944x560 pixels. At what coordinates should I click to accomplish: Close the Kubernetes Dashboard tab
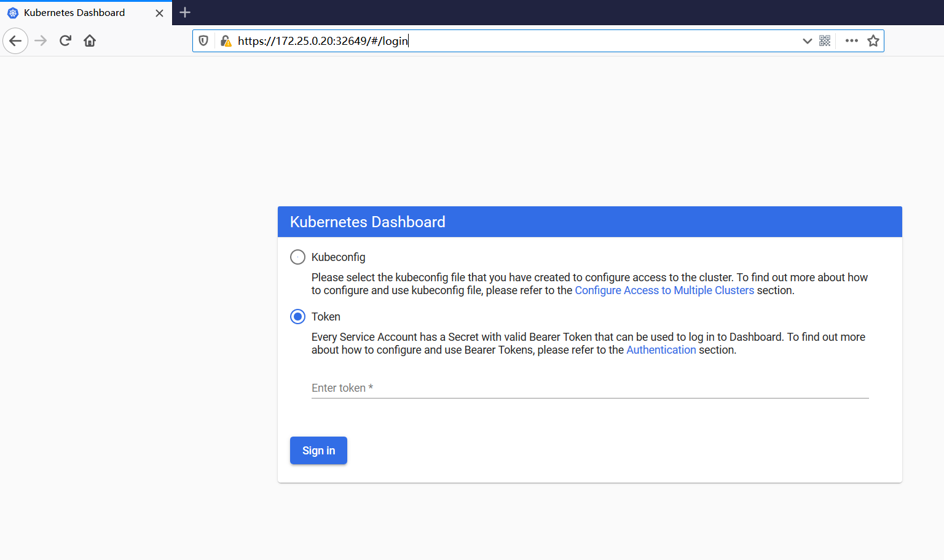pyautogui.click(x=159, y=13)
